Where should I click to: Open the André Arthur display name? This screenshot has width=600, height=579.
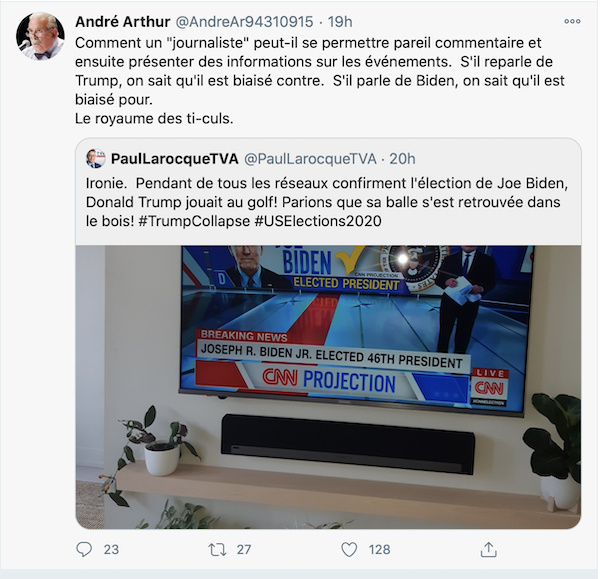point(122,22)
